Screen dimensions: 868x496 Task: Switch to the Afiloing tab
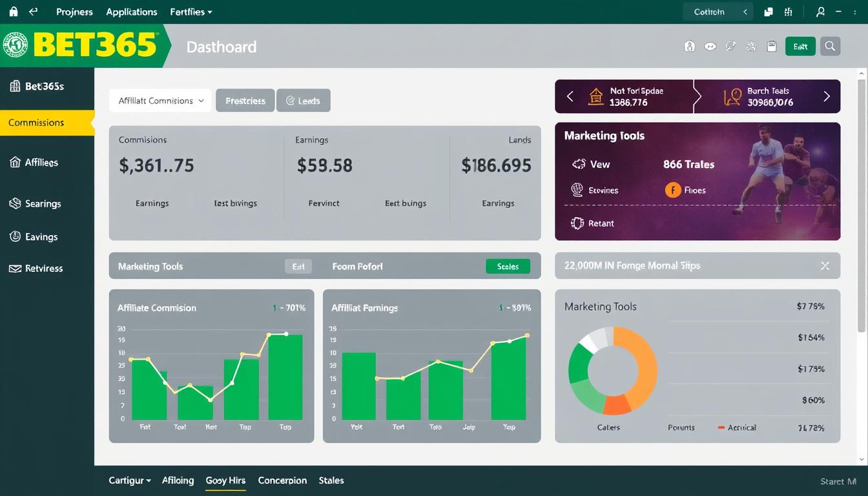[x=178, y=480]
